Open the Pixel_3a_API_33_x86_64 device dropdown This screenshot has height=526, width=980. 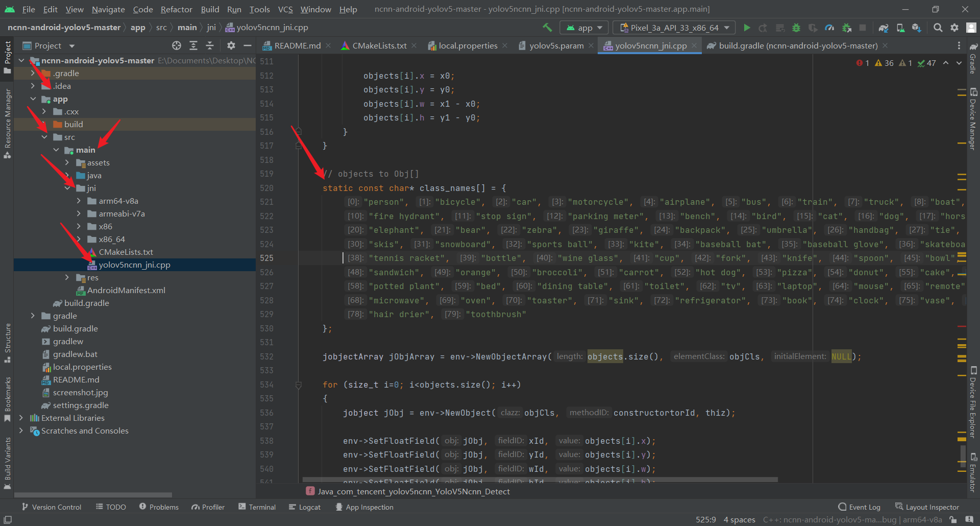point(673,28)
